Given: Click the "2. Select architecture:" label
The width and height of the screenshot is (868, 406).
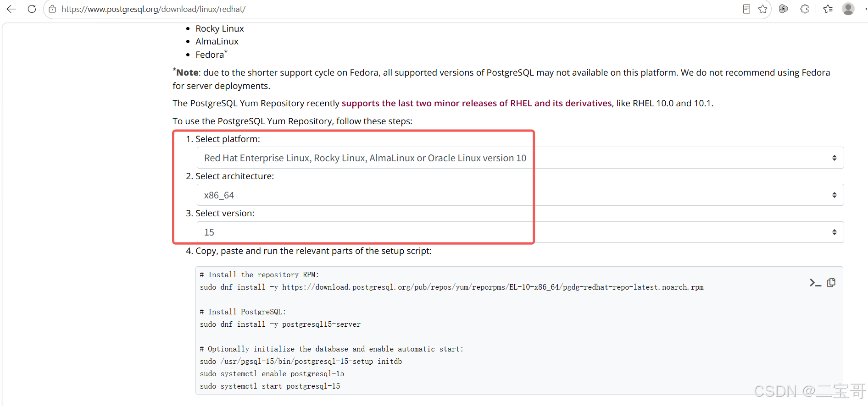Looking at the screenshot, I should pyautogui.click(x=230, y=176).
